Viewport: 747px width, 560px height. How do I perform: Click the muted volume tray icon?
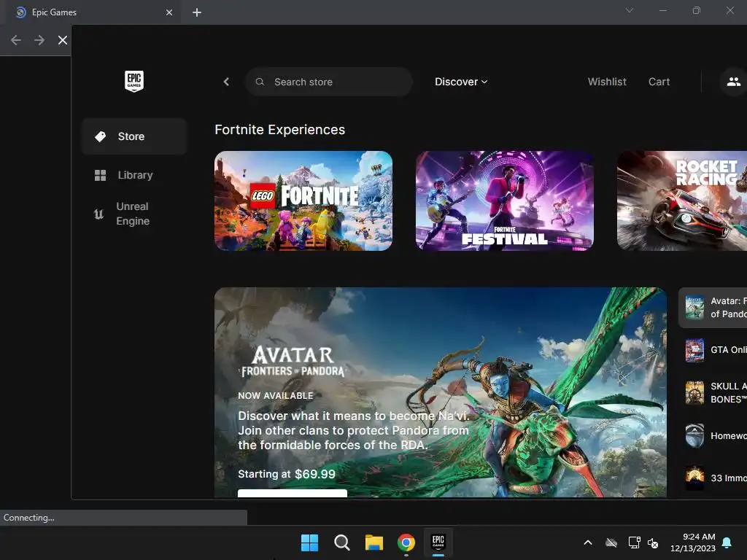pos(653,542)
